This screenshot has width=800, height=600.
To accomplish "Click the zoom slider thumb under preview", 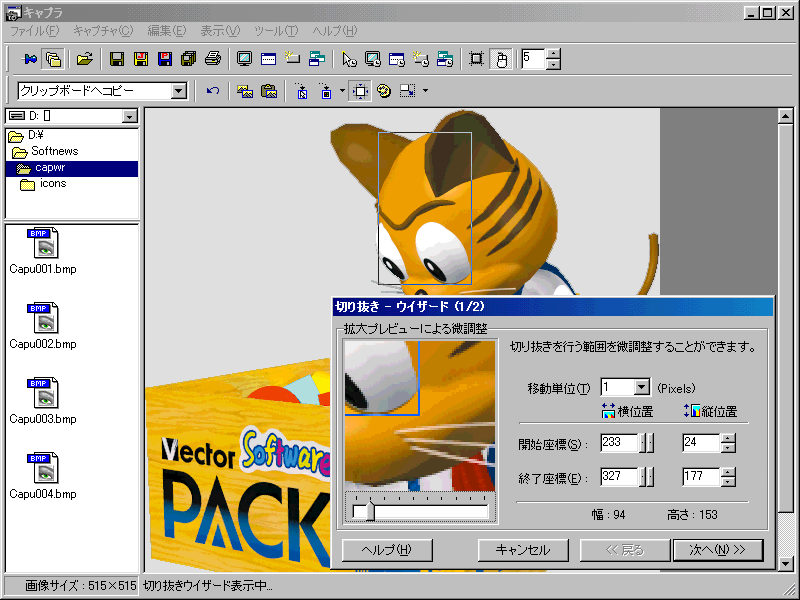I will coord(370,511).
